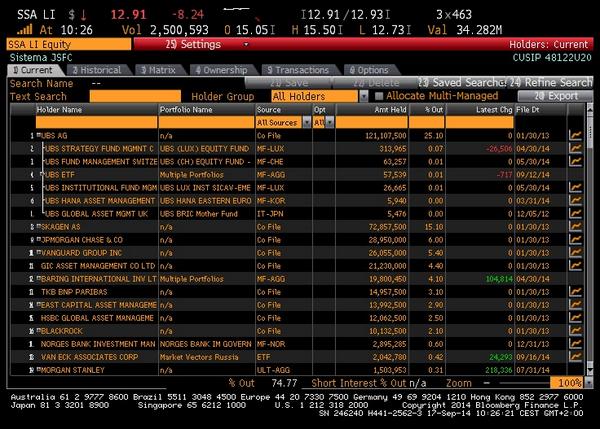Screen dimensions: 600x429
Task: Open chart icon for BLACKROCK row
Action: pyautogui.click(x=575, y=330)
